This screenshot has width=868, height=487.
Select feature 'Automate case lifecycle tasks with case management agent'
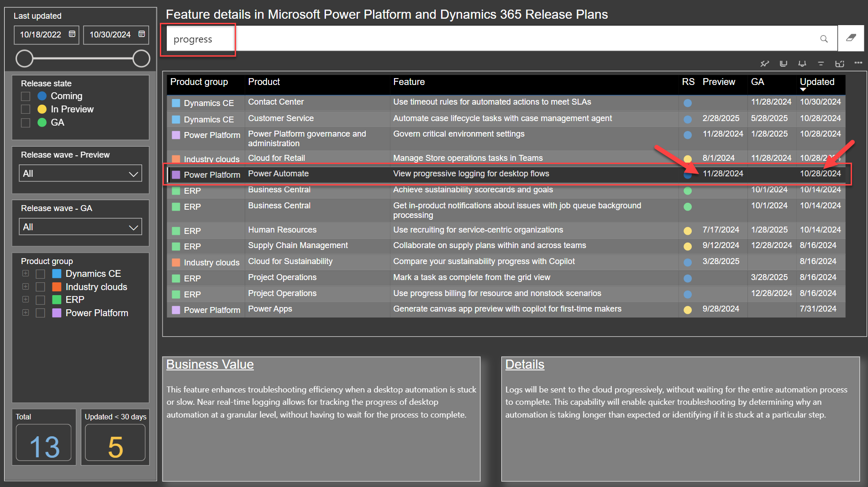[502, 118]
